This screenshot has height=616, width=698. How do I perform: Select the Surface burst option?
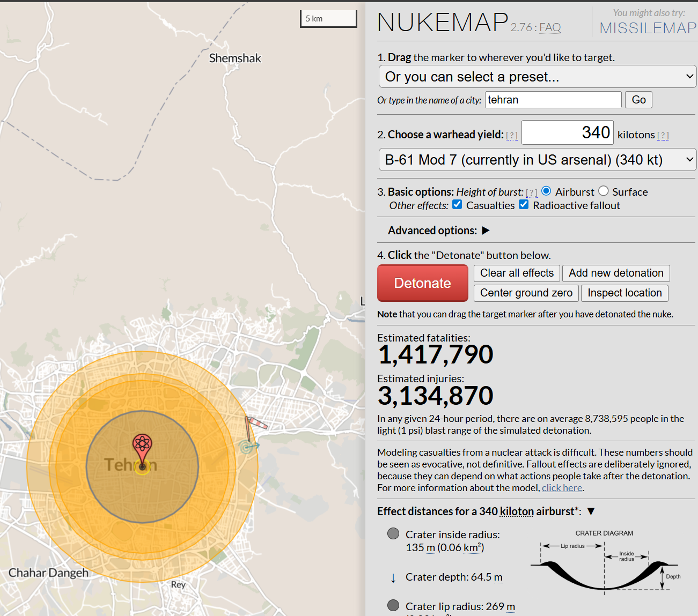pos(604,191)
